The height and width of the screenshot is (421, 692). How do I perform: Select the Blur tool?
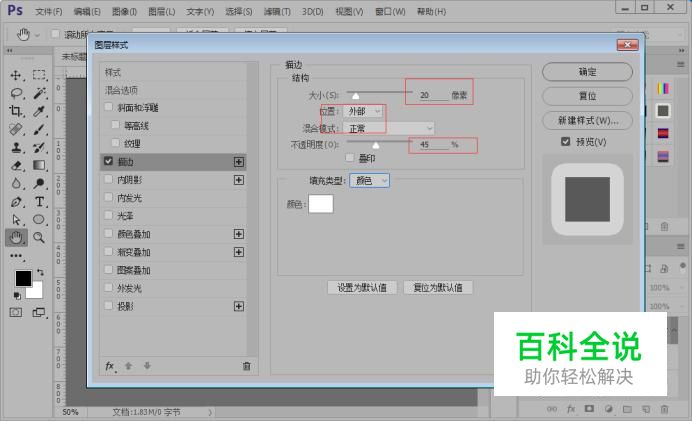click(x=16, y=184)
